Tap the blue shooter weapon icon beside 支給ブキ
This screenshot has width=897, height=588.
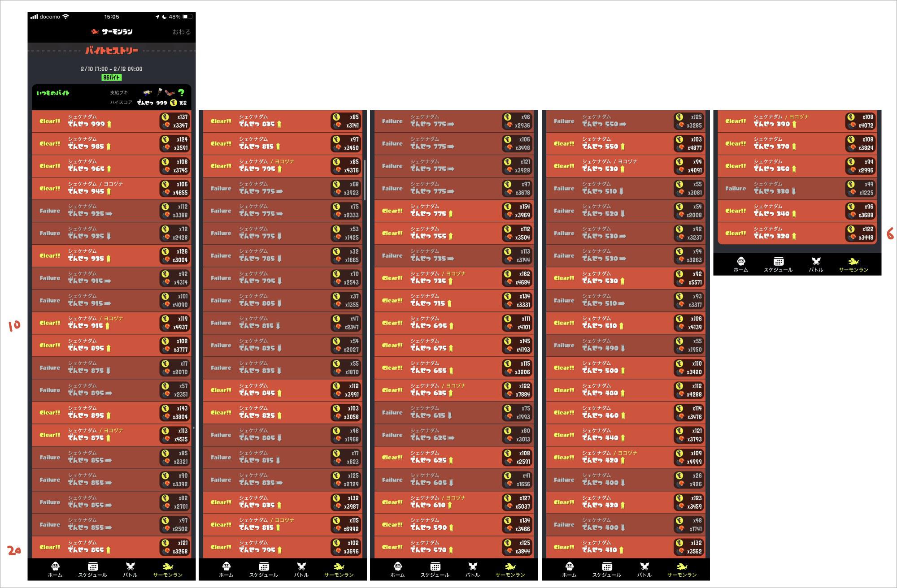coord(147,93)
